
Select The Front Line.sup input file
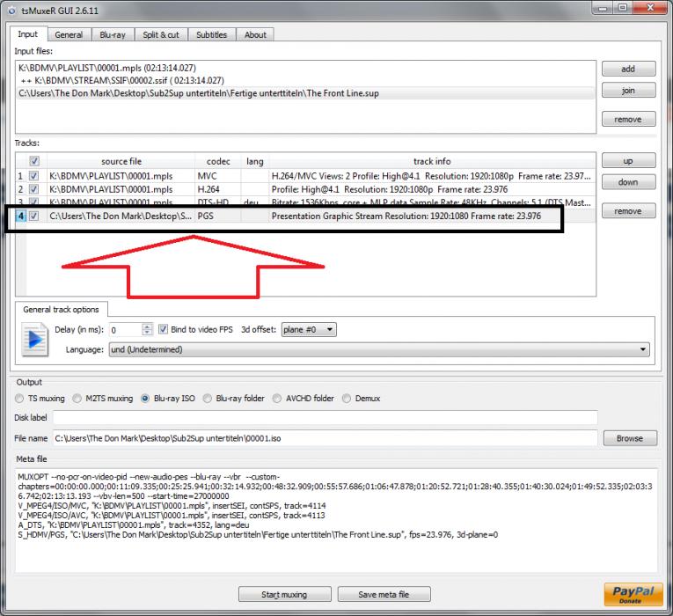tap(305, 93)
